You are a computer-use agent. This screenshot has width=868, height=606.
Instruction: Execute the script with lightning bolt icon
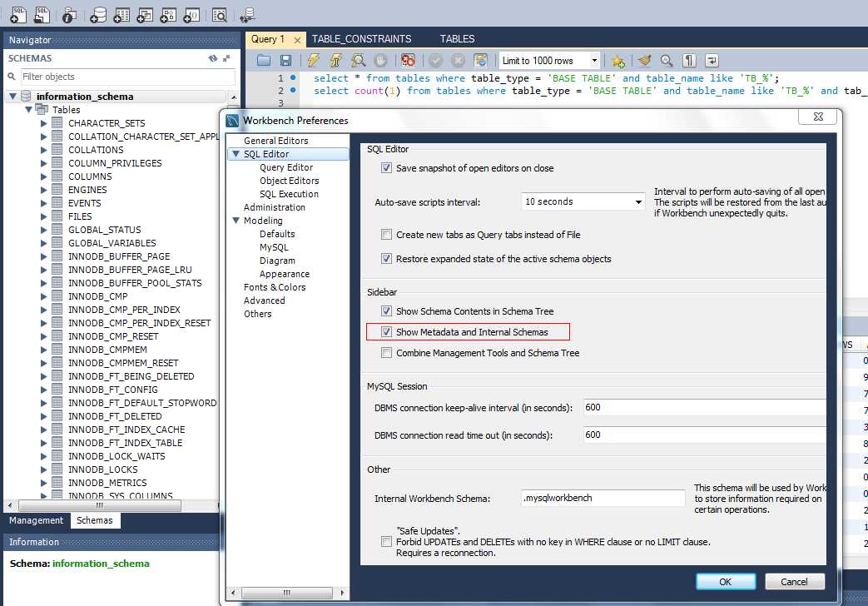tap(313, 61)
